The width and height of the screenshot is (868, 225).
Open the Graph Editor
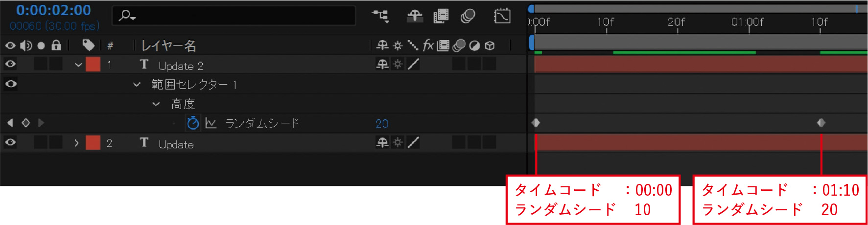502,16
